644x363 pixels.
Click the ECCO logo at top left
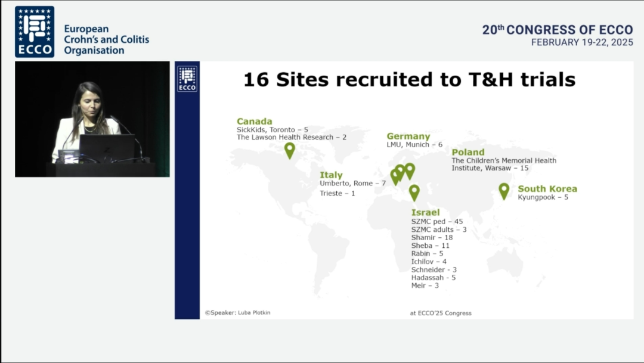pos(35,32)
